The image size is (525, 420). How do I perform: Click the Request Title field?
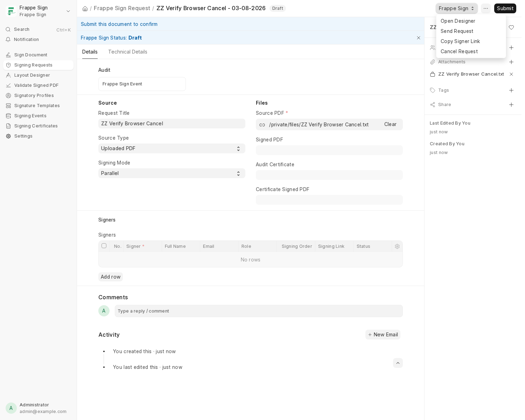pyautogui.click(x=172, y=124)
